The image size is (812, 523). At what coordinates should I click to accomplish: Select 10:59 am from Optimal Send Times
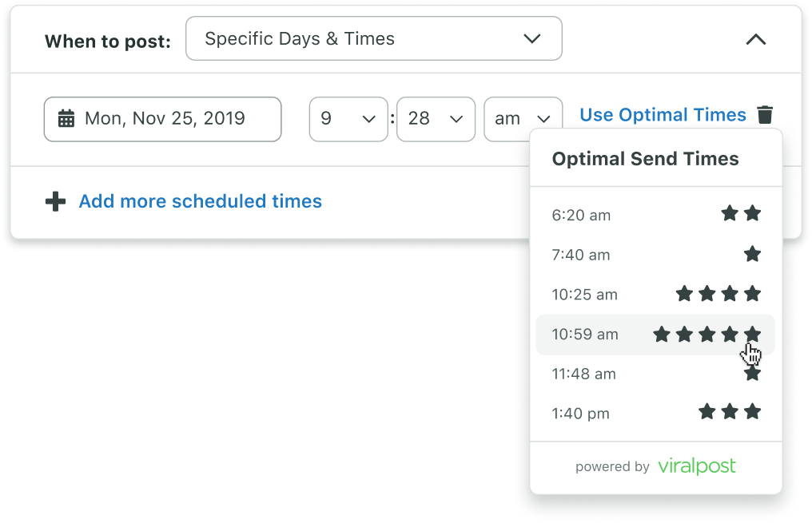(x=585, y=334)
